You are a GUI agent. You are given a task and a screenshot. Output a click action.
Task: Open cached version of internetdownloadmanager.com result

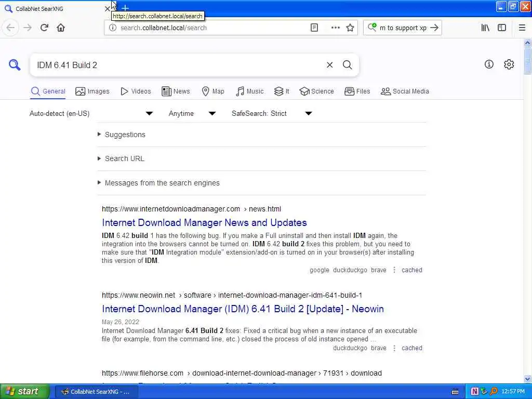coord(412,270)
